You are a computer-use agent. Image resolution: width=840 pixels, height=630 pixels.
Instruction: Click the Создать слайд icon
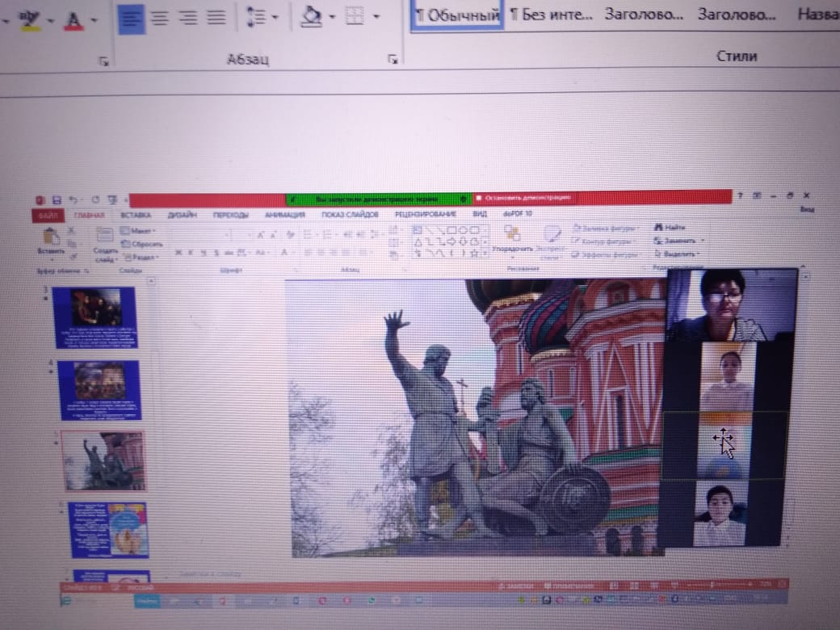[104, 237]
